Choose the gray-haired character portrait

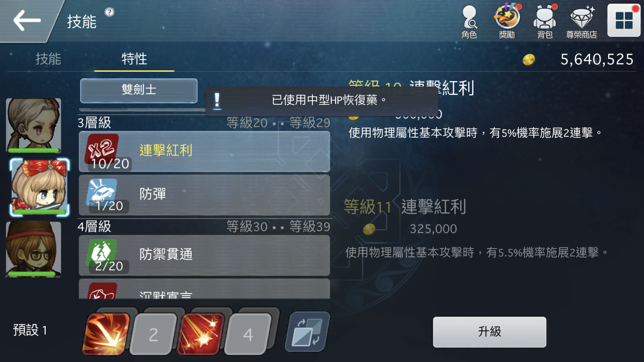(x=34, y=126)
